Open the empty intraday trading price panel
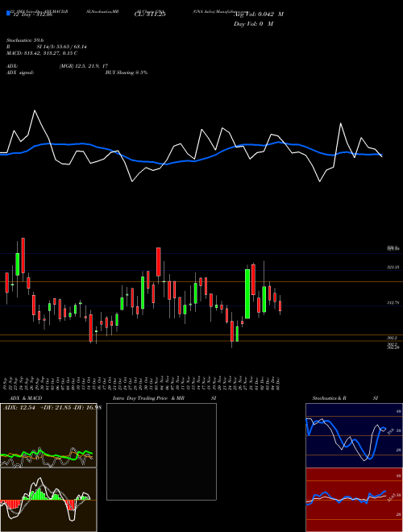 point(161,451)
